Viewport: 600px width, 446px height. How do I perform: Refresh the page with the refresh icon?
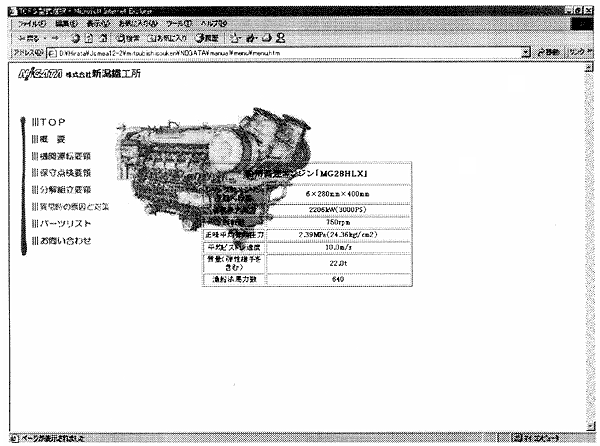pos(89,38)
